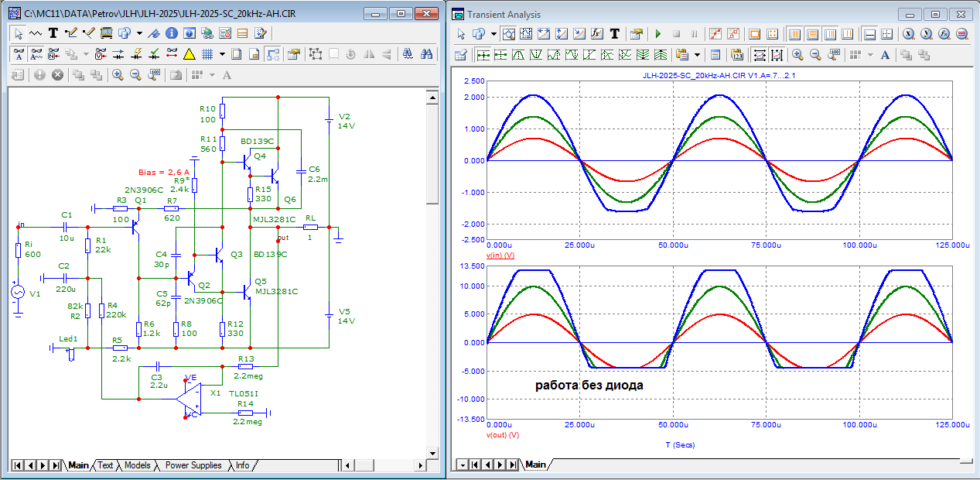Zoom in on the schematic
Screen dimensions: 980x480
(x=118, y=75)
